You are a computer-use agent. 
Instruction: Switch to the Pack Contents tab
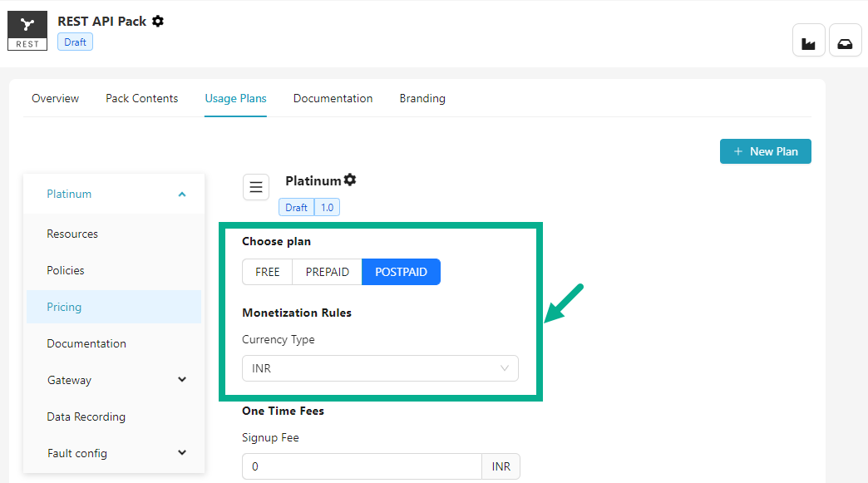pos(141,98)
